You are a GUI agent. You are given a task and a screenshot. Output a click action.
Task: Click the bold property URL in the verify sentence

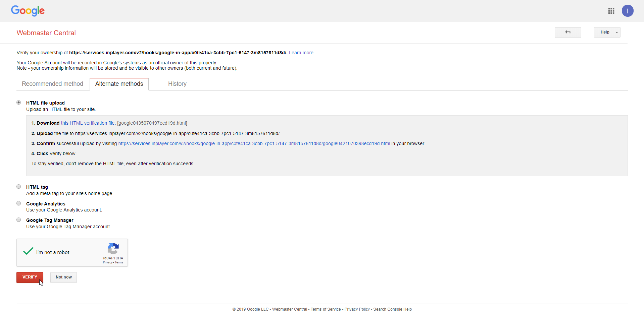tap(178, 53)
